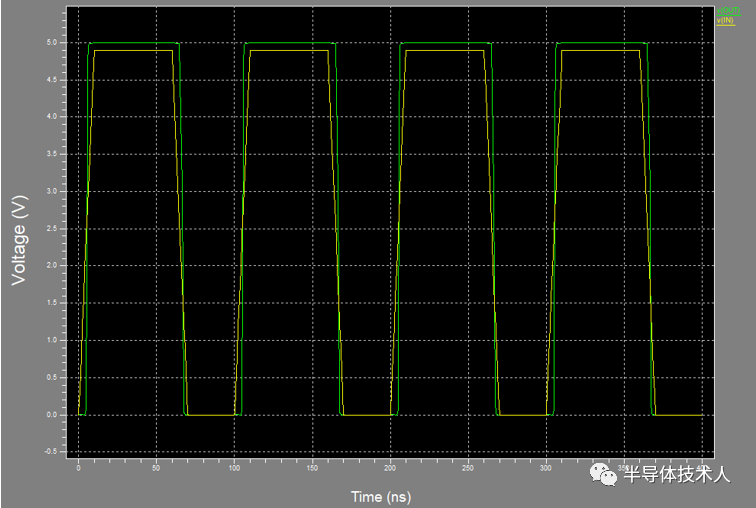Click the 2.0 voltage tick label
The height and width of the screenshot is (508, 756).
pyautogui.click(x=52, y=266)
